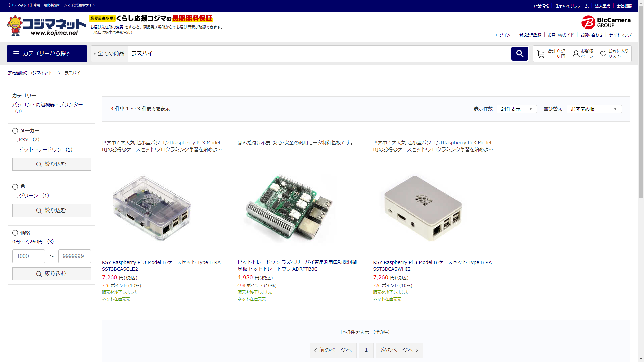Viewport: 644px width, 362px height.
Task: Click the 家電通販のコジマネット breadcrumb
Action: (30, 73)
